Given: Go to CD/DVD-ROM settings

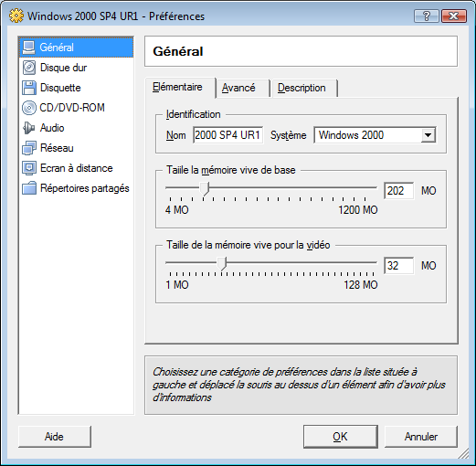Looking at the screenshot, I should (76, 108).
